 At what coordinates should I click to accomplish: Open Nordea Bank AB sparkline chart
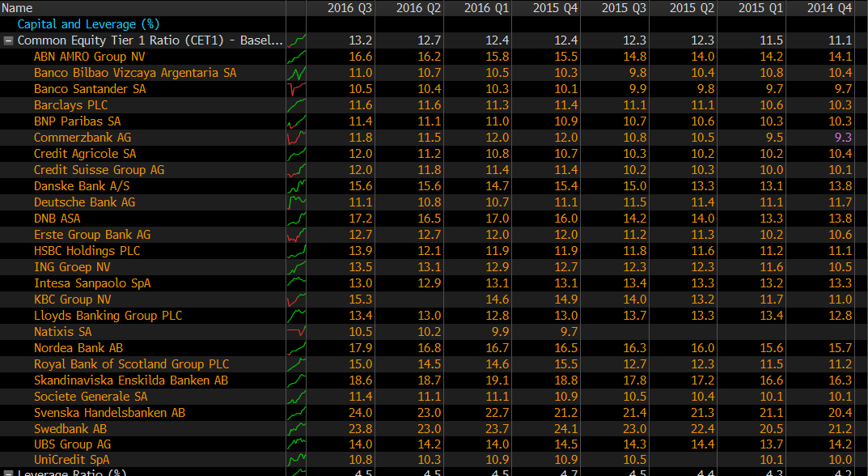296,347
